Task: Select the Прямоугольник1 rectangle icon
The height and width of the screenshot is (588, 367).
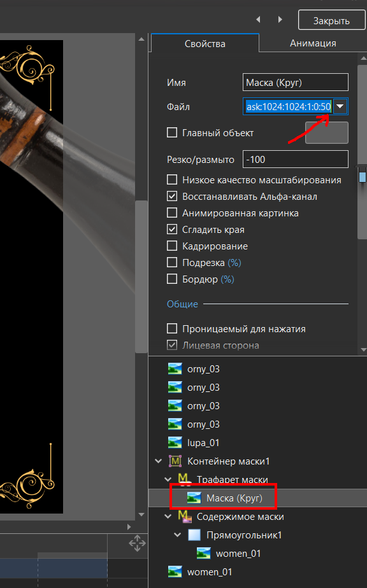Action: (x=194, y=535)
